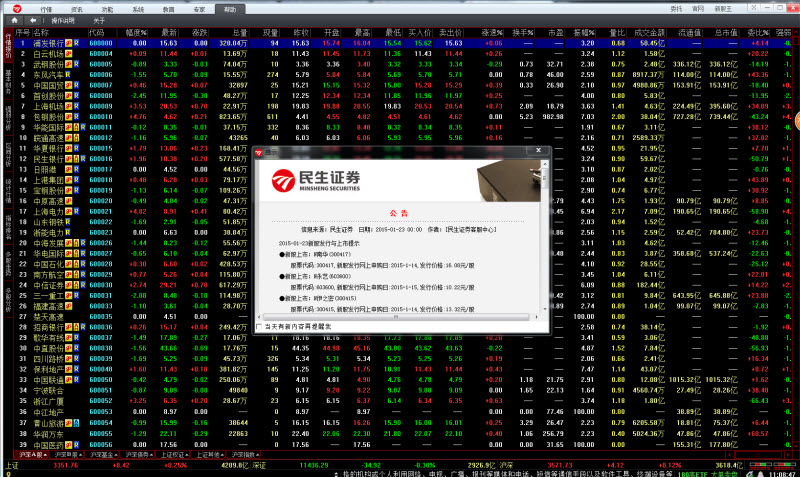
Task: Click 关于 in the toolbar
Action: [99, 20]
